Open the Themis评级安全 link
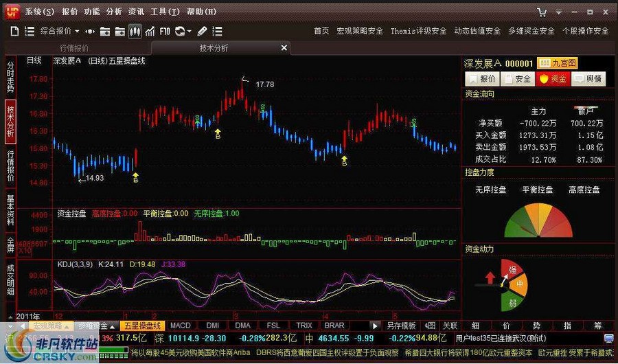 pyautogui.click(x=418, y=31)
